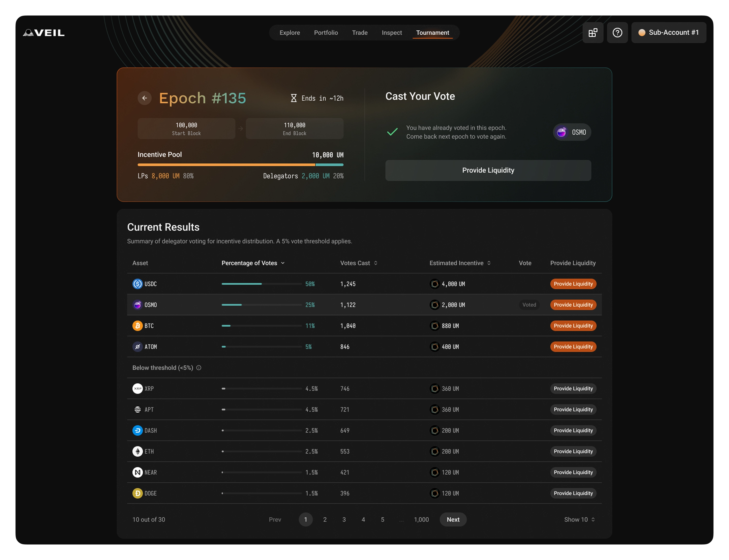Switch to the Trade tab
Screen dimensions: 729x560
click(360, 33)
